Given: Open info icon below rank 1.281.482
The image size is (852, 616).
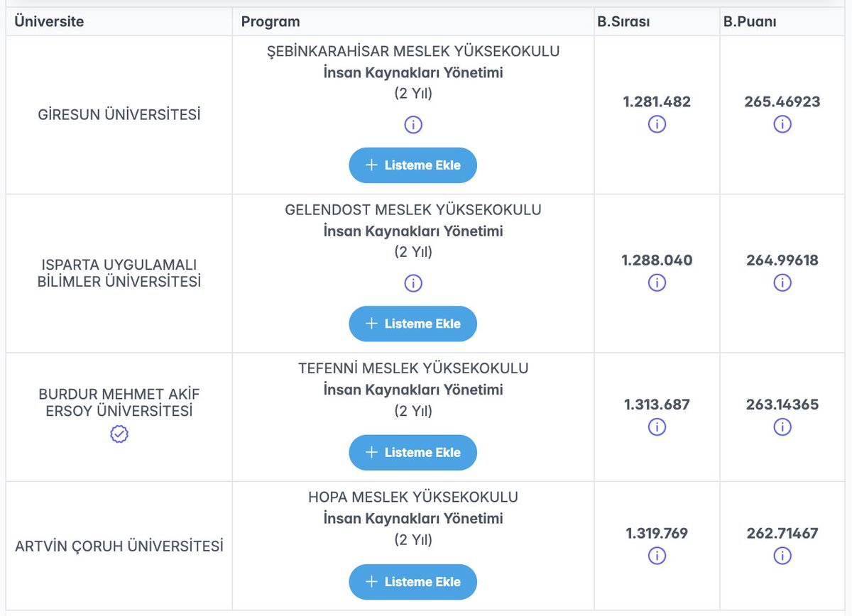Looking at the screenshot, I should click(x=657, y=124).
